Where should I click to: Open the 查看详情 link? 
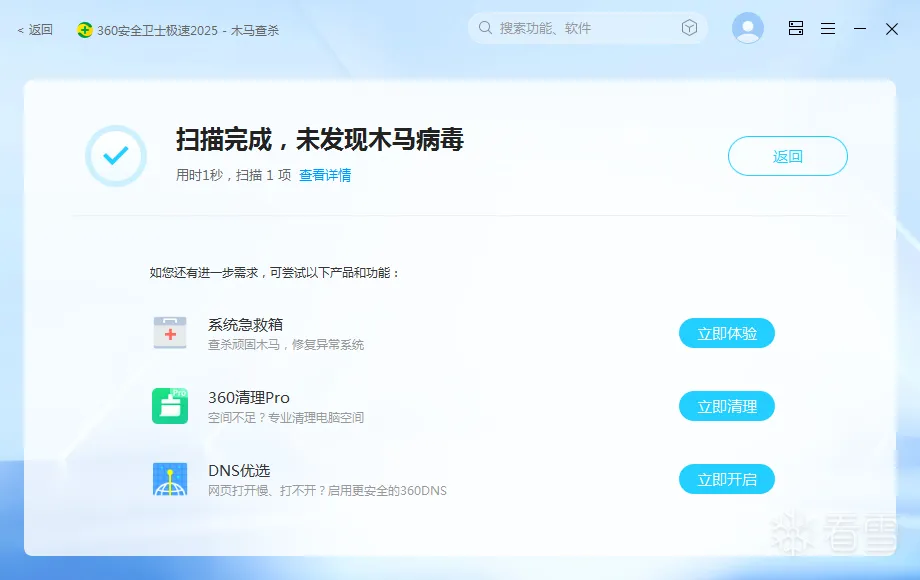(x=325, y=175)
